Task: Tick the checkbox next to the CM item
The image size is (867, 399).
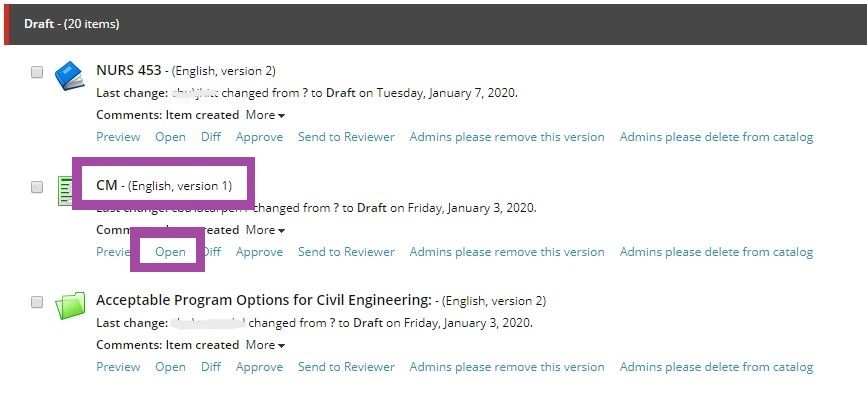Action: tap(36, 187)
